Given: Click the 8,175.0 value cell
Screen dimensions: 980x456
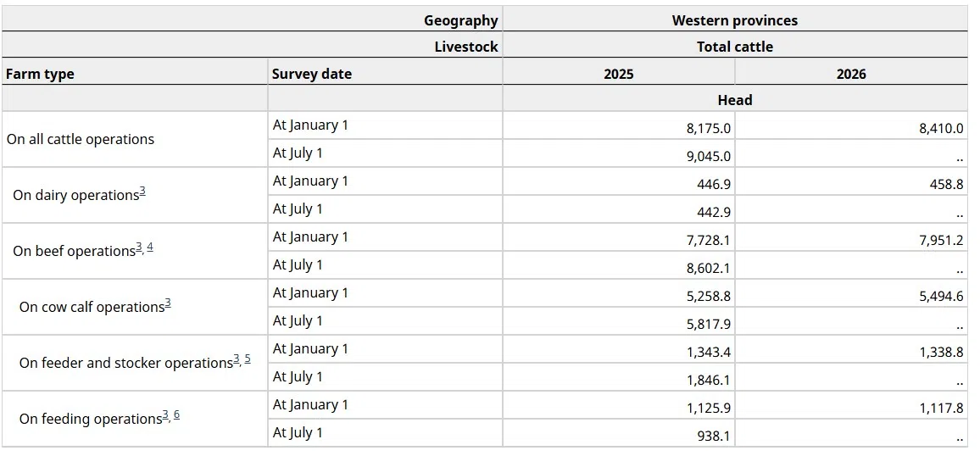Looking at the screenshot, I should pos(709,129).
